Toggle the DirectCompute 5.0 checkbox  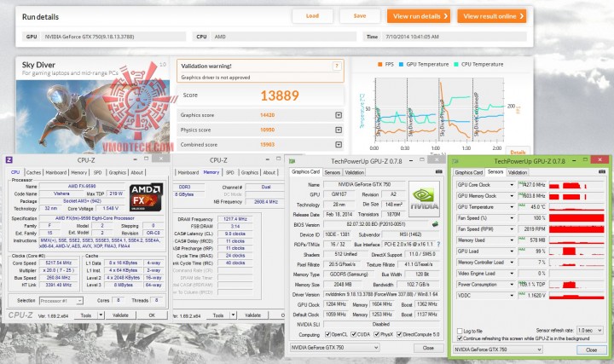tap(399, 335)
